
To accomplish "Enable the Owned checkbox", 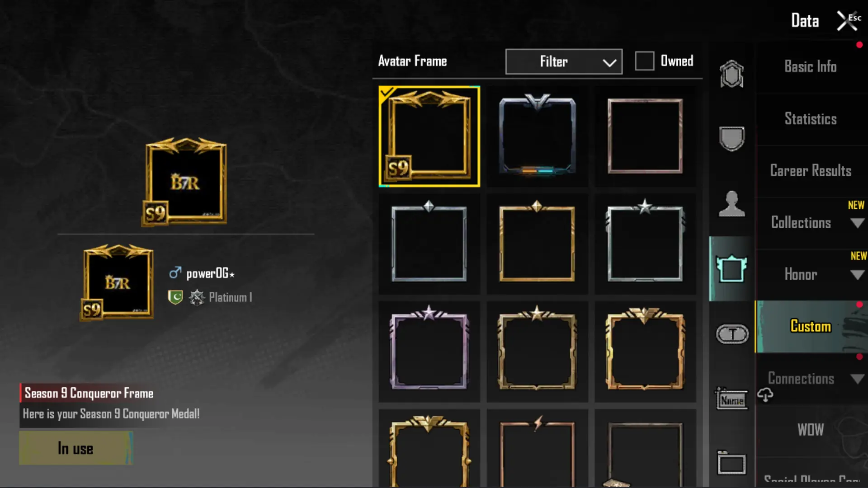I will (644, 61).
